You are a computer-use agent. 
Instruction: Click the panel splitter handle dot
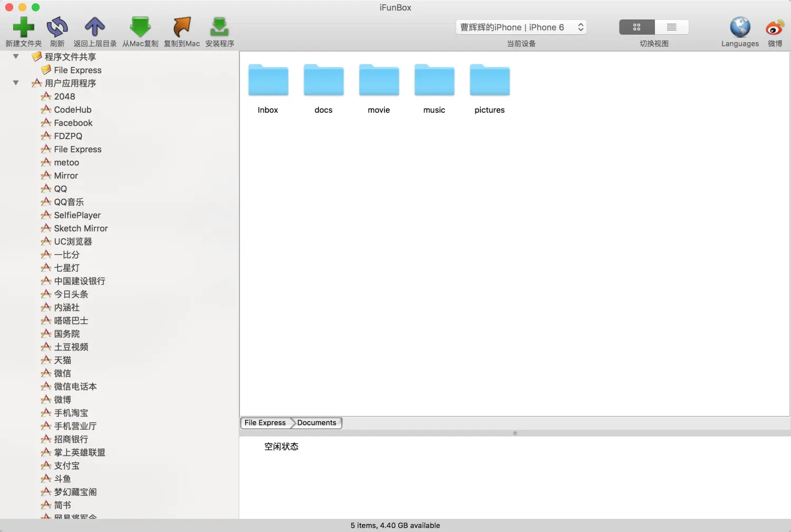click(x=515, y=433)
